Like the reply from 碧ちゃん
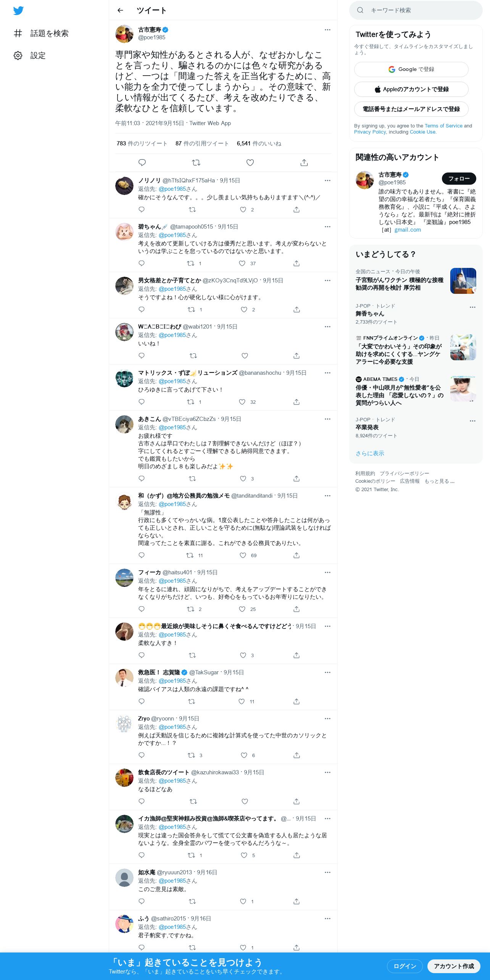 [x=242, y=263]
